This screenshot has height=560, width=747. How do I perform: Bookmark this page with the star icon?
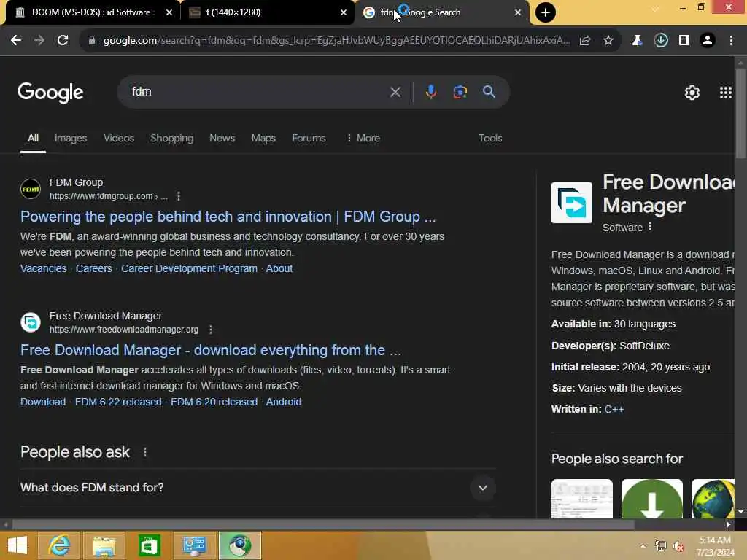[x=608, y=41]
